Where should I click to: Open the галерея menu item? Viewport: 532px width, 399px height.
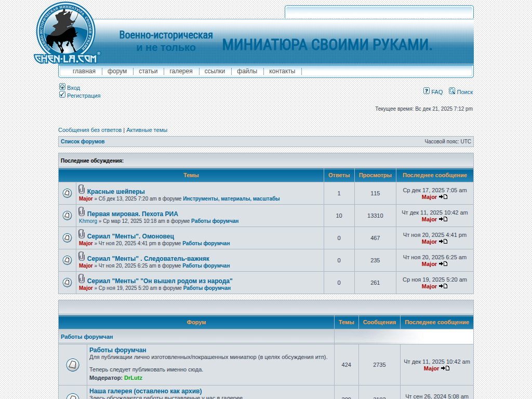[181, 71]
